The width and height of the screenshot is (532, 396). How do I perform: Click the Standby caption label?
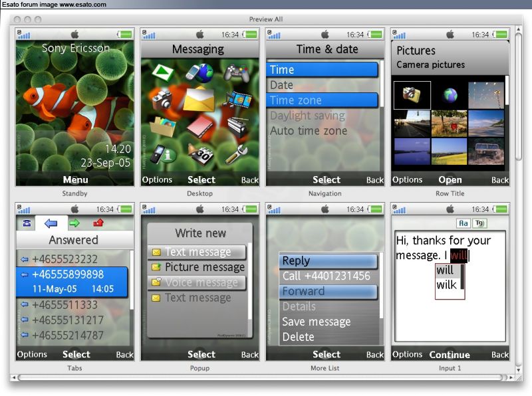(x=74, y=193)
